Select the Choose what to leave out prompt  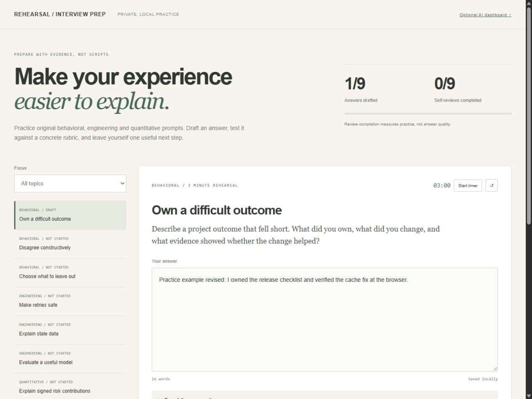[x=70, y=272]
